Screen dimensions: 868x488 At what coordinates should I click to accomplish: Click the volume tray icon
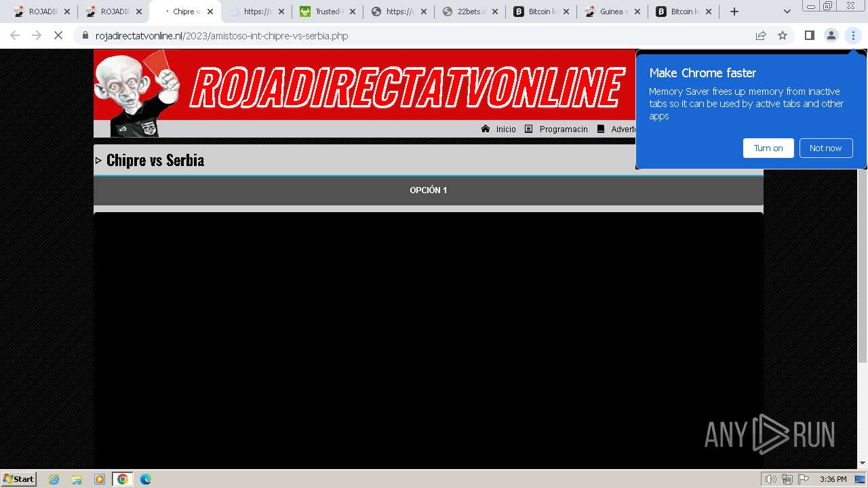point(770,479)
